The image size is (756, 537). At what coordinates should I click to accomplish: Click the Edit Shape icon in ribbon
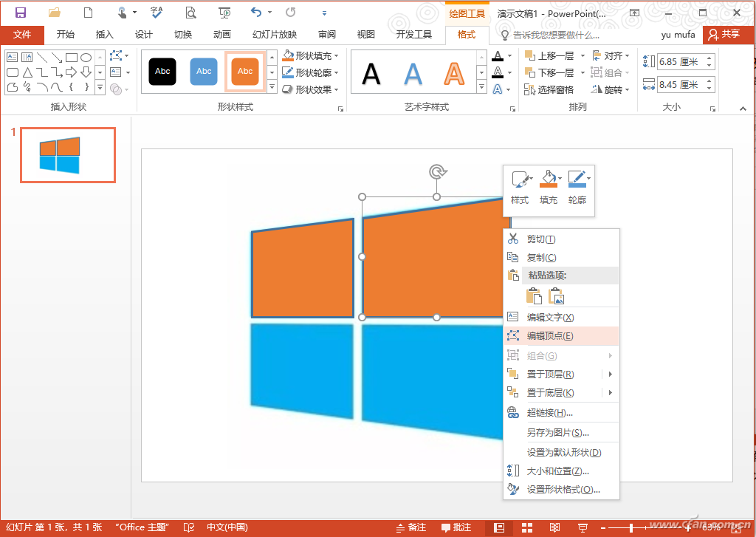coord(116,55)
